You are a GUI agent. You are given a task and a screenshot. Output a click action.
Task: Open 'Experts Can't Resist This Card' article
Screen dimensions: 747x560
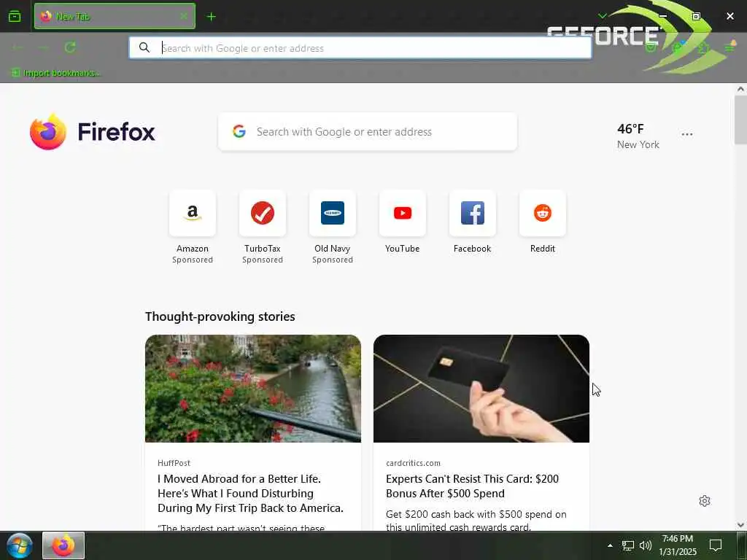pos(472,486)
